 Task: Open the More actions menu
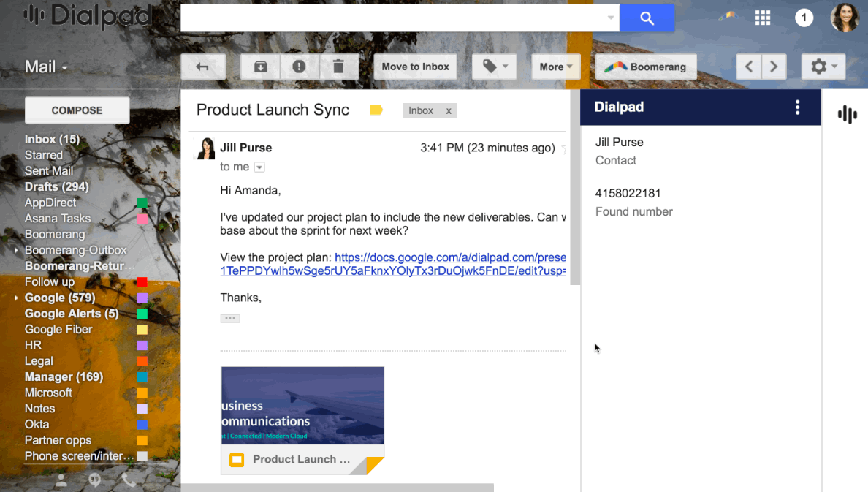[556, 67]
